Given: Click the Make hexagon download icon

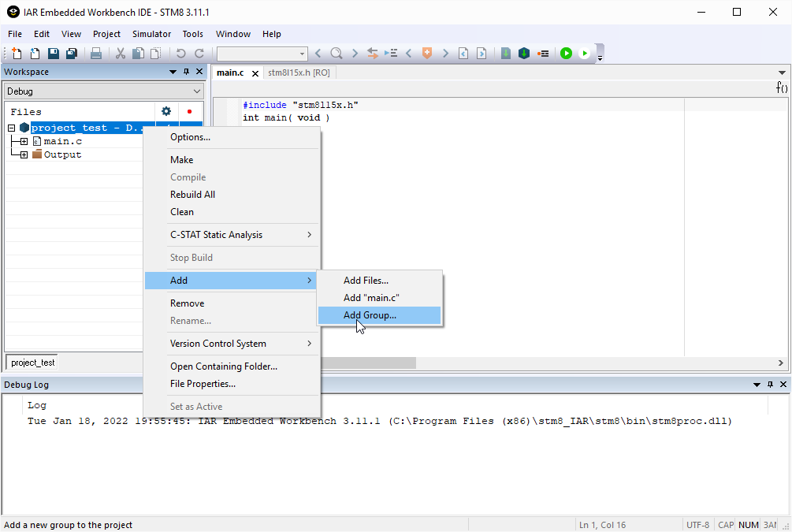Looking at the screenshot, I should (524, 53).
